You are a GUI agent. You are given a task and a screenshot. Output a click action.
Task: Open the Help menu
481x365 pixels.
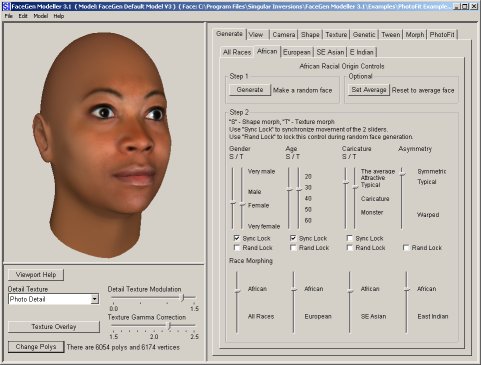pos(59,16)
